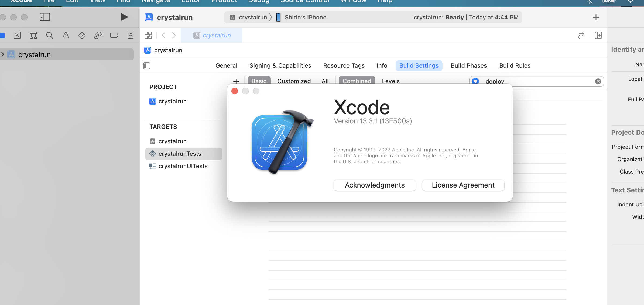This screenshot has width=644, height=305.
Task: Expand the crystalrun project tree item
Action: pyautogui.click(x=3, y=54)
